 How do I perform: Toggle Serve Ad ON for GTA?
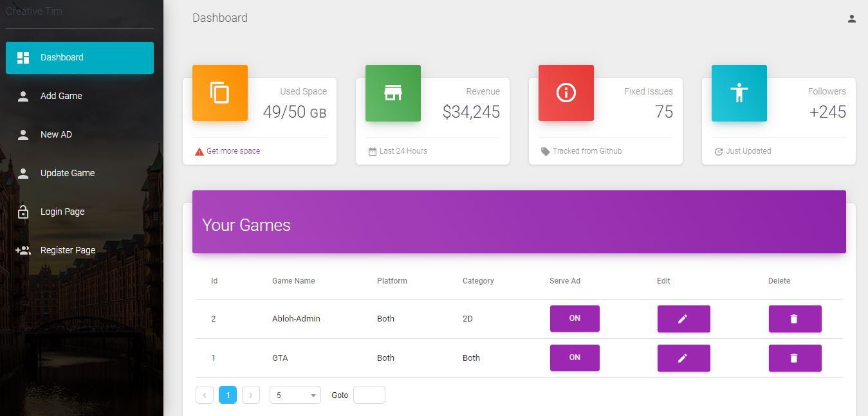(575, 357)
